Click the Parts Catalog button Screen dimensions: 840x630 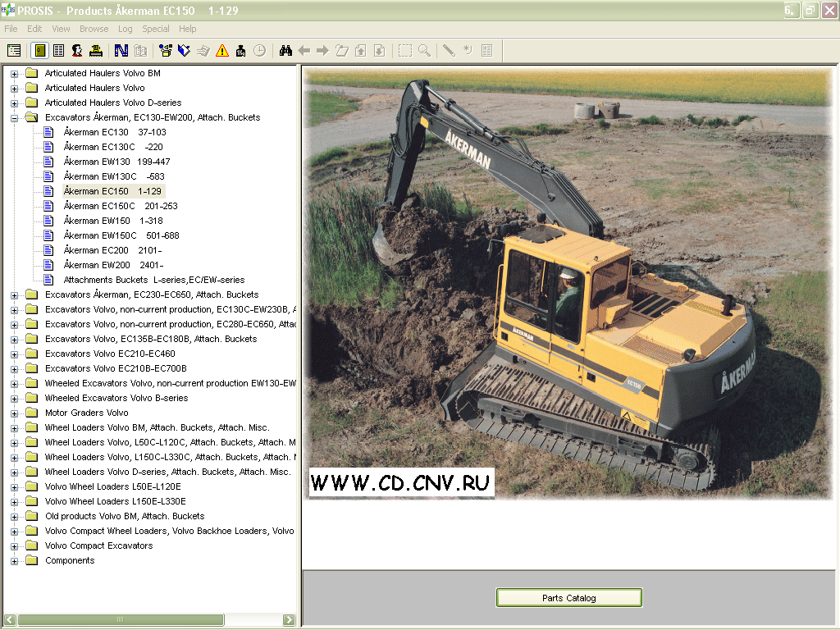569,598
